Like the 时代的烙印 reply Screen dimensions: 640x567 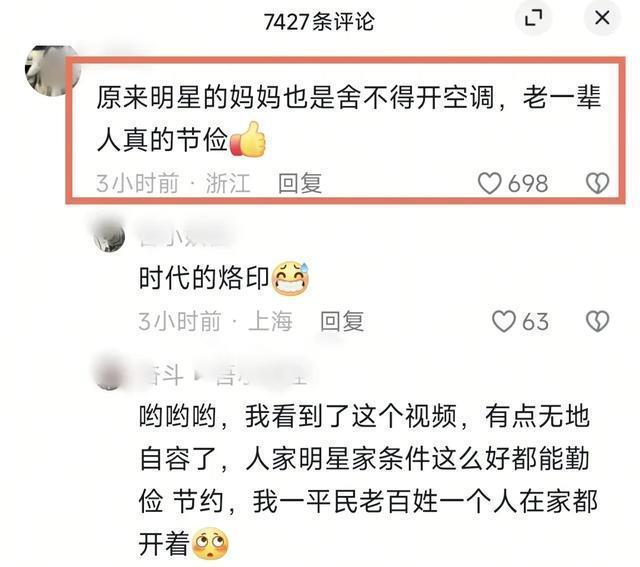504,321
